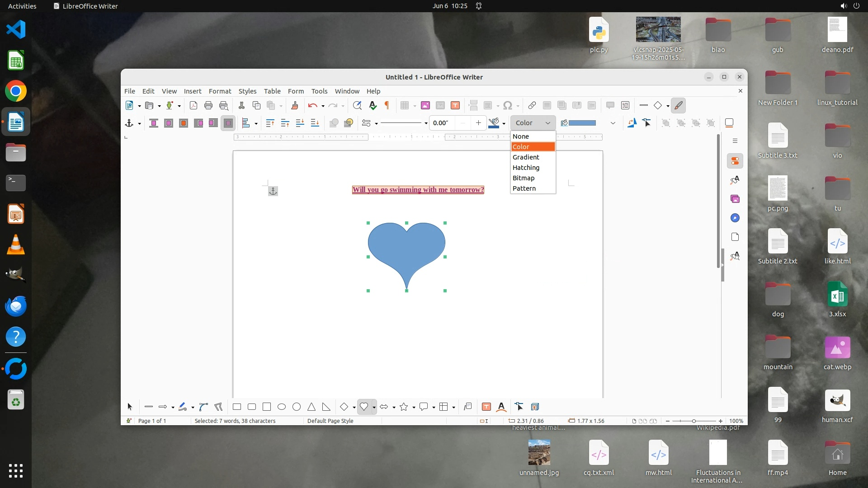Click the Clone Formatting paintbrush icon
Image resolution: width=868 pixels, height=488 pixels.
tap(295, 106)
